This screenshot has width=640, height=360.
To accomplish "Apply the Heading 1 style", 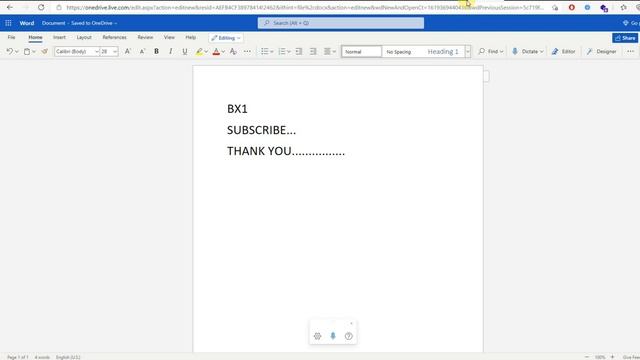I will click(443, 51).
